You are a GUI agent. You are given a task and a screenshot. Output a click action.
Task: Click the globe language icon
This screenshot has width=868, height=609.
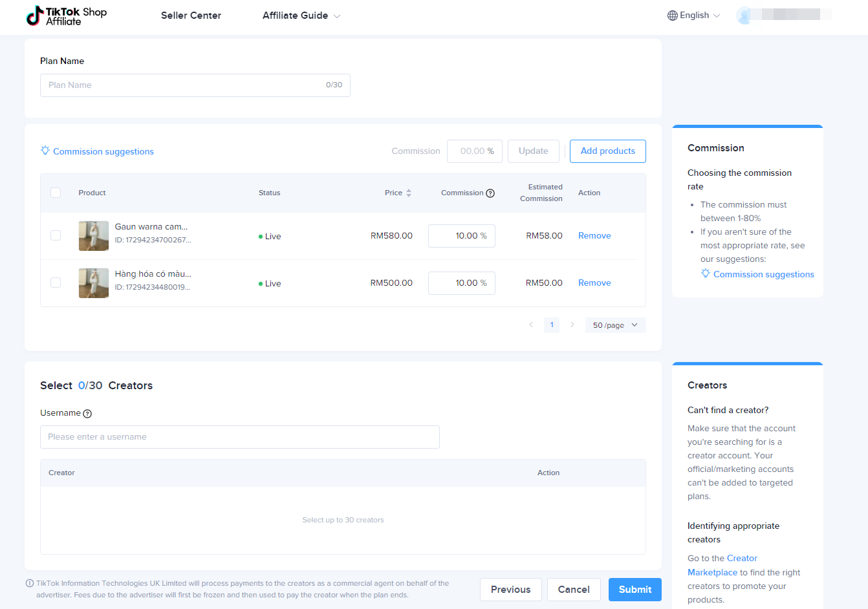coord(673,16)
